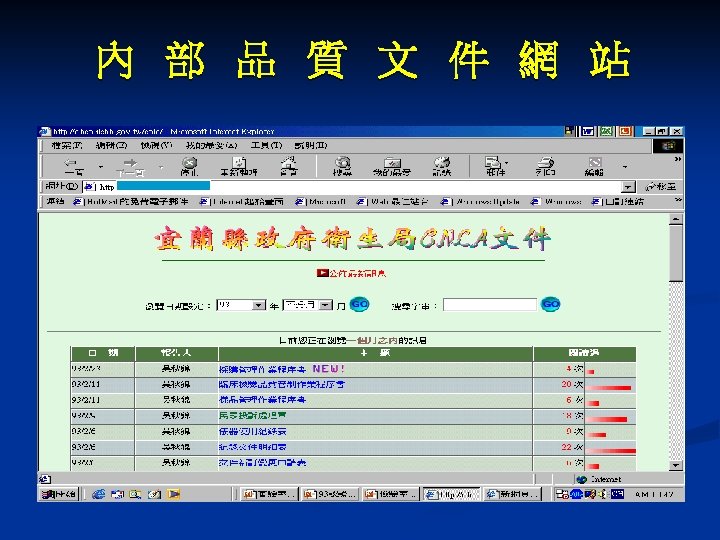Open the document link marked NEW!
720x540 pixels.
(x=263, y=369)
